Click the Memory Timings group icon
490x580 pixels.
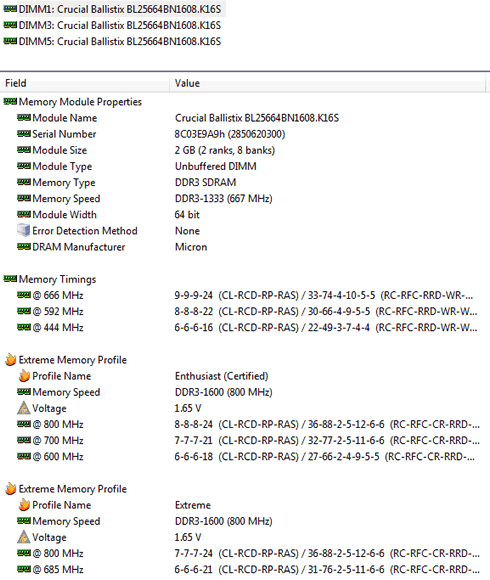coord(10,279)
